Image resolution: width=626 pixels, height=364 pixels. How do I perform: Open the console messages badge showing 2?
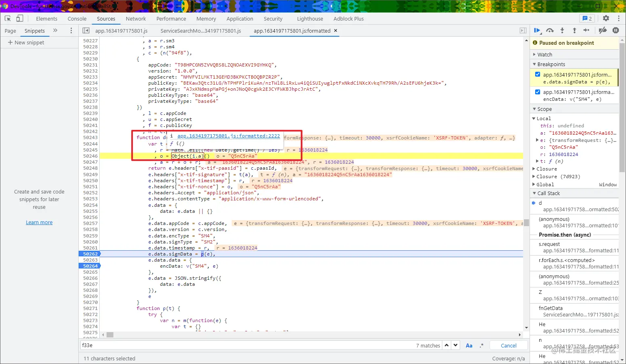click(587, 19)
